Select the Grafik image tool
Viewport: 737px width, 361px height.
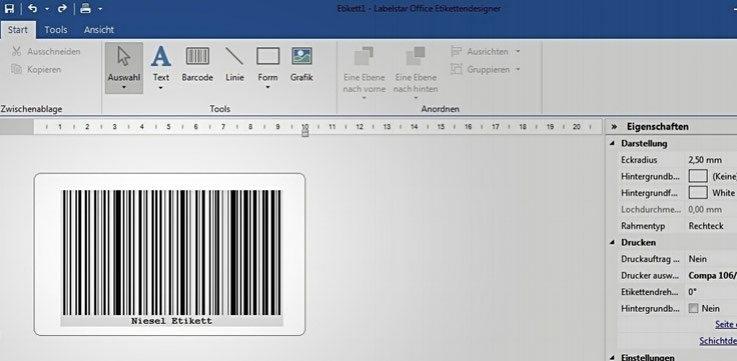(x=301, y=64)
